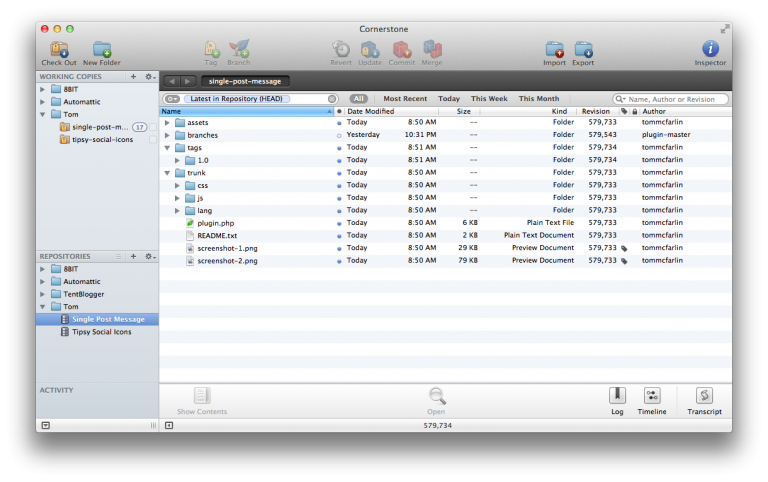768x482 pixels.
Task: Sort by the Name column header
Action: tap(246, 112)
